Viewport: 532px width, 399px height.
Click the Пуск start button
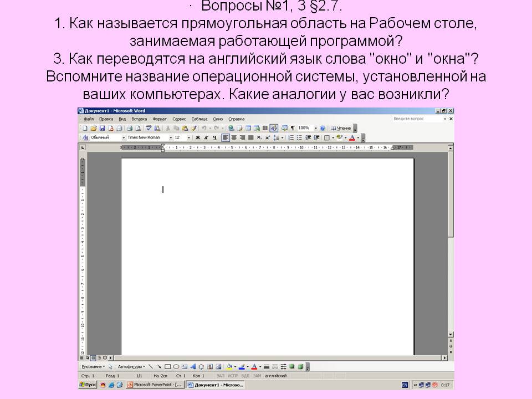pyautogui.click(x=88, y=384)
